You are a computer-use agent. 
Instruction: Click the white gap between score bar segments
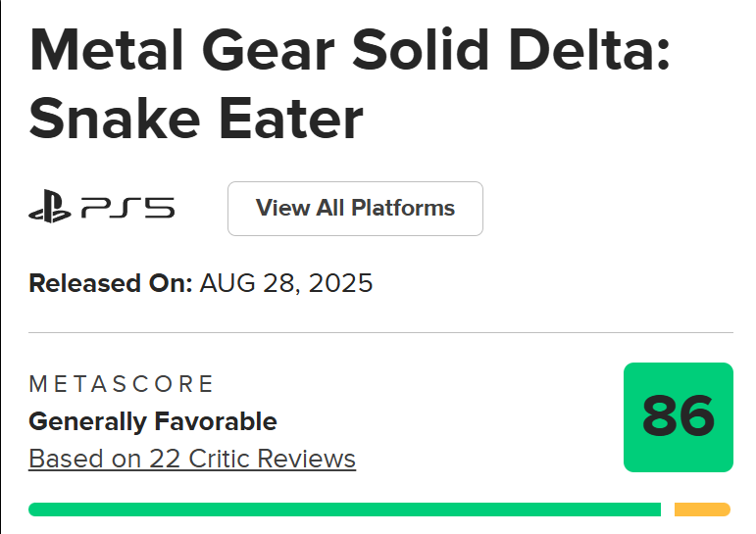(668, 510)
